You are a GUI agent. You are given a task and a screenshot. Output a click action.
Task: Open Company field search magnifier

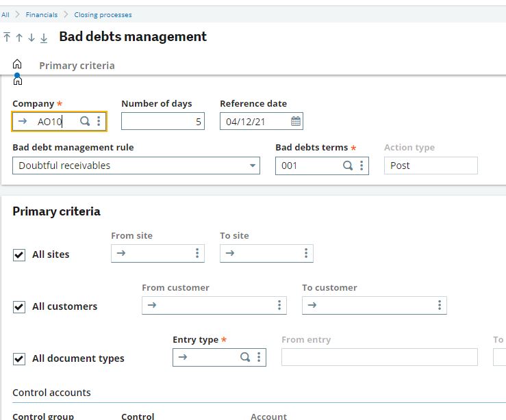[x=85, y=121]
